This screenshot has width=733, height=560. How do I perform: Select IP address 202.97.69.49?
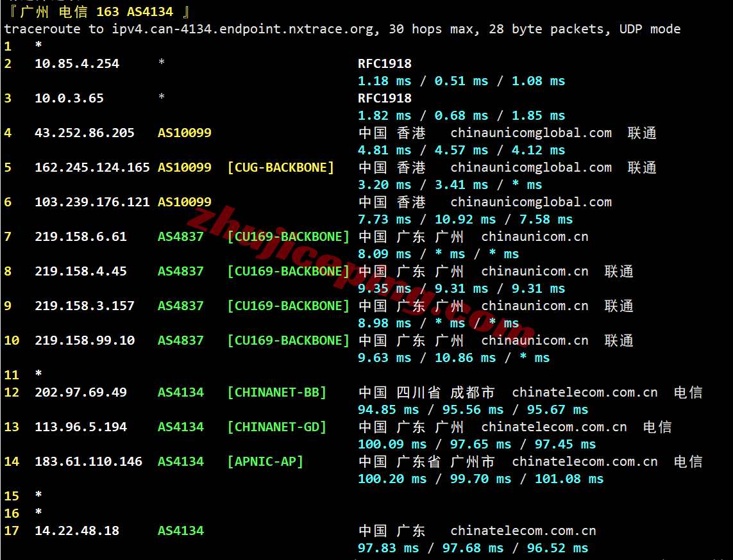click(x=80, y=392)
